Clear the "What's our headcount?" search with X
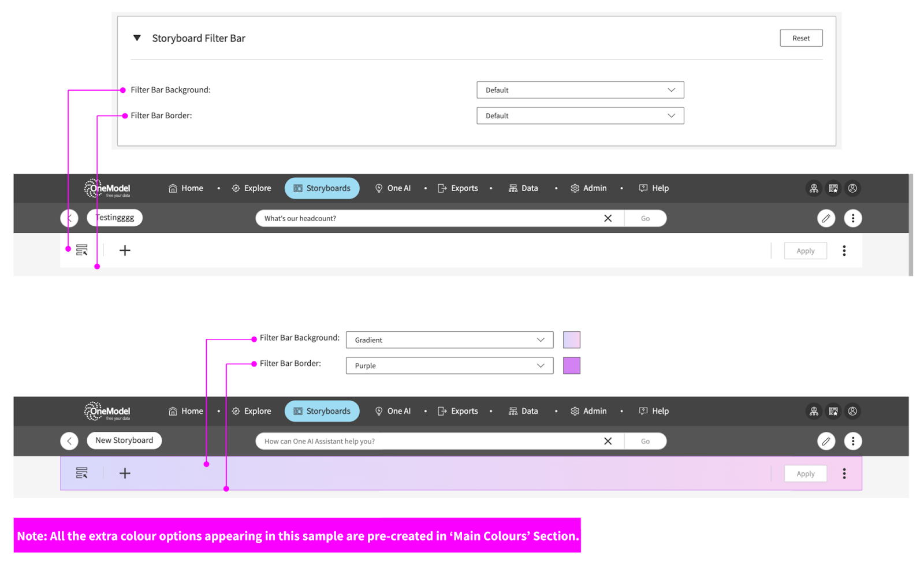924x564 pixels. coord(608,218)
